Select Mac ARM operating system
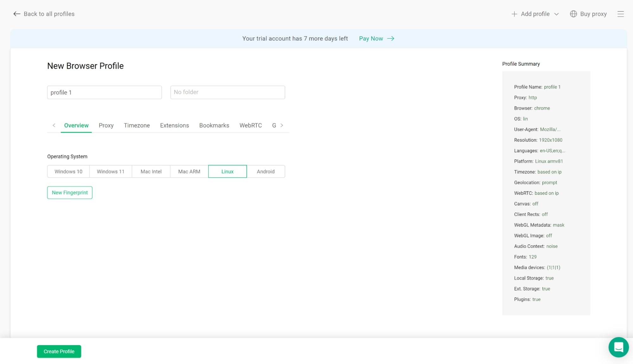This screenshot has width=633, height=364. click(189, 172)
